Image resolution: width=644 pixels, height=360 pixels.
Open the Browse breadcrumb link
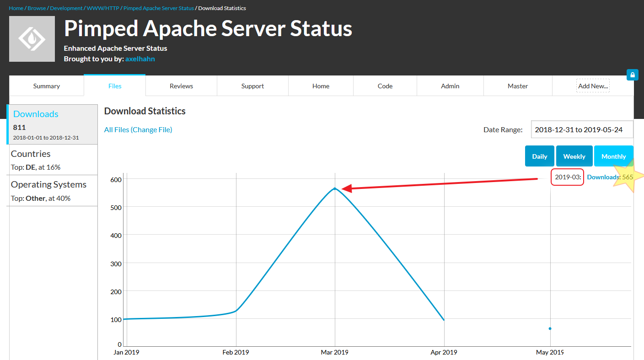(x=37, y=8)
